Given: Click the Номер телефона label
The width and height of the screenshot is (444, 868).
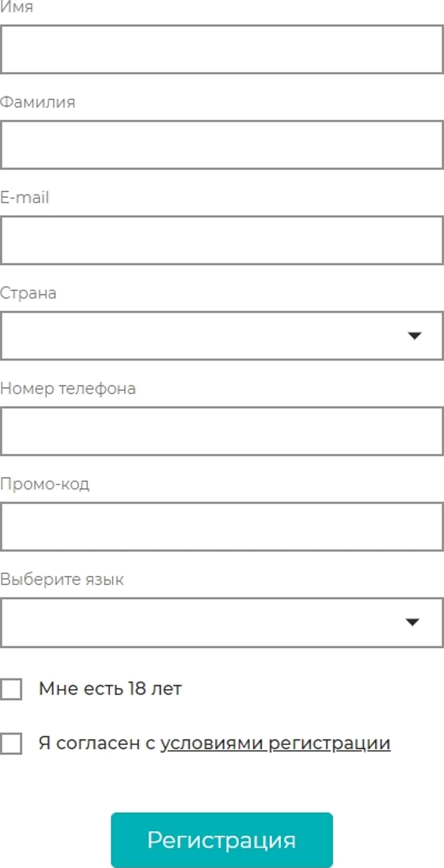Looking at the screenshot, I should pyautogui.click(x=68, y=388).
